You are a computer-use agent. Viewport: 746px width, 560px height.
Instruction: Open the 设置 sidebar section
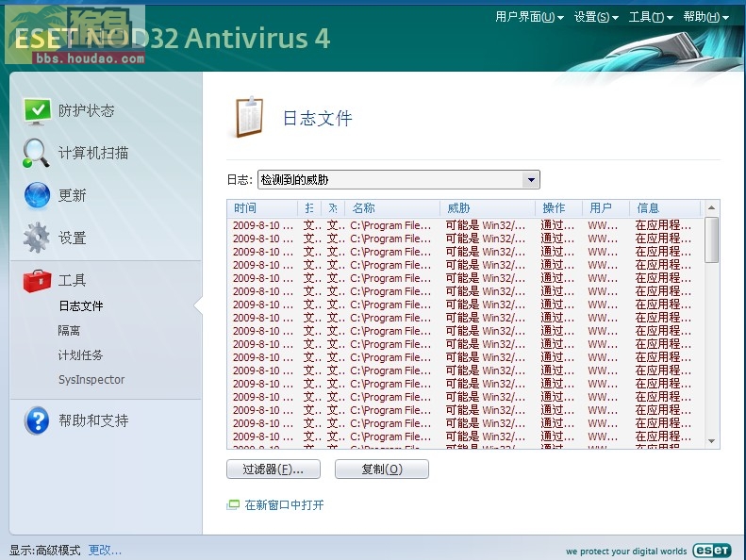73,238
